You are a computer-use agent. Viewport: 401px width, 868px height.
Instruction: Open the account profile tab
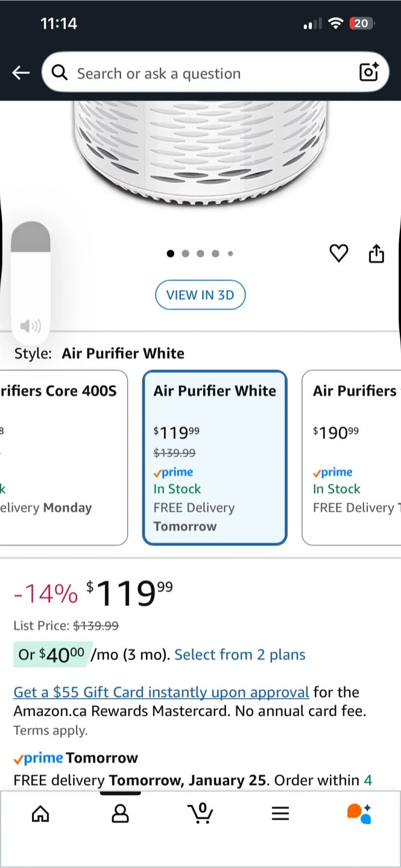[121, 814]
